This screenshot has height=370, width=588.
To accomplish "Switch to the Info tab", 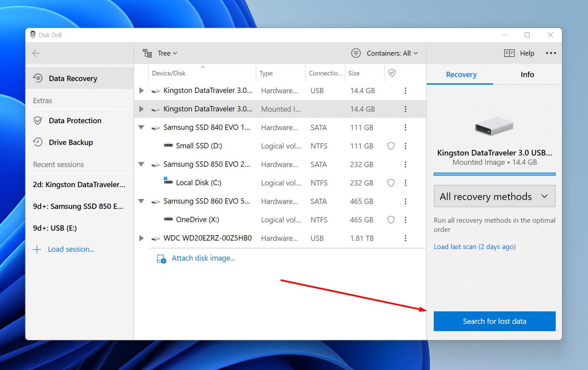I will 527,75.
